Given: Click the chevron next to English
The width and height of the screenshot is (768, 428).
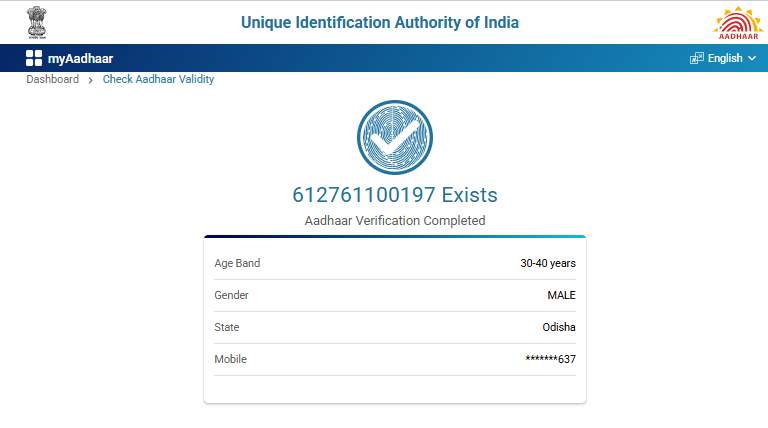Looking at the screenshot, I should tap(752, 58).
